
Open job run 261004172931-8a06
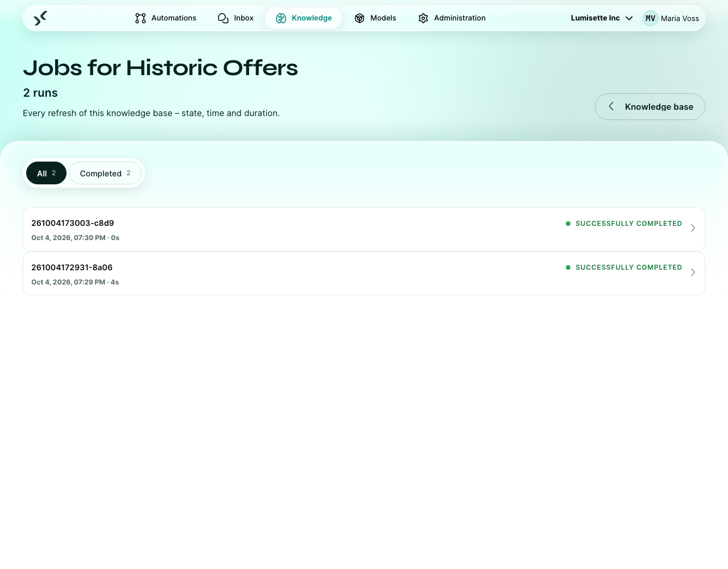[x=364, y=274]
